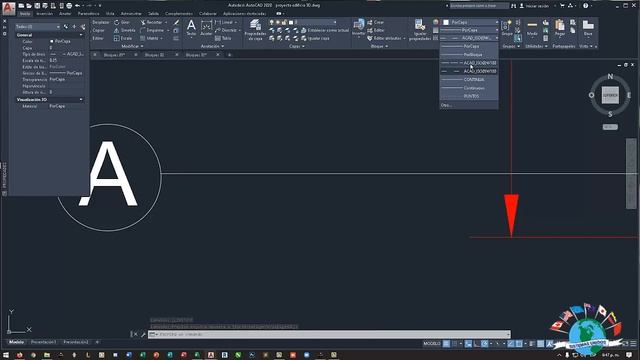
Task: Click the Igualar propiedades icon
Action: tap(420, 29)
